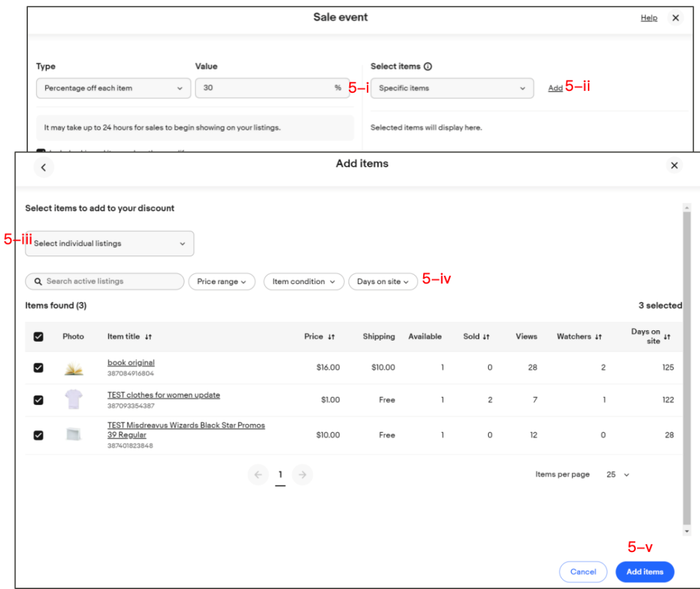Screen dimensions: 700x589
Task: Expand the Item condition filter
Action: tap(303, 282)
